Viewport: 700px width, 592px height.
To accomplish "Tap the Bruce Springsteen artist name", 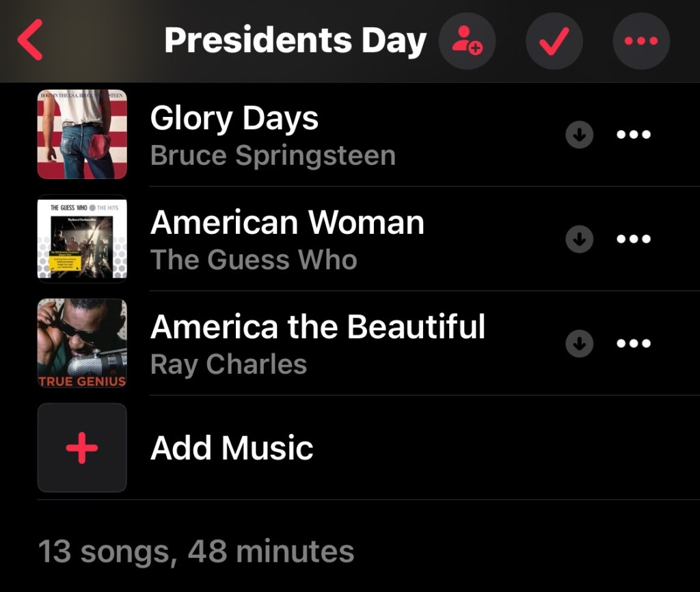I will 273,156.
